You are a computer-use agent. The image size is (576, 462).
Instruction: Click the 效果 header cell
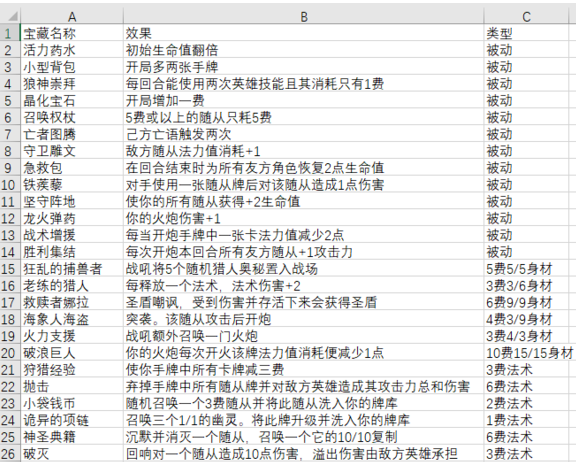(x=304, y=33)
